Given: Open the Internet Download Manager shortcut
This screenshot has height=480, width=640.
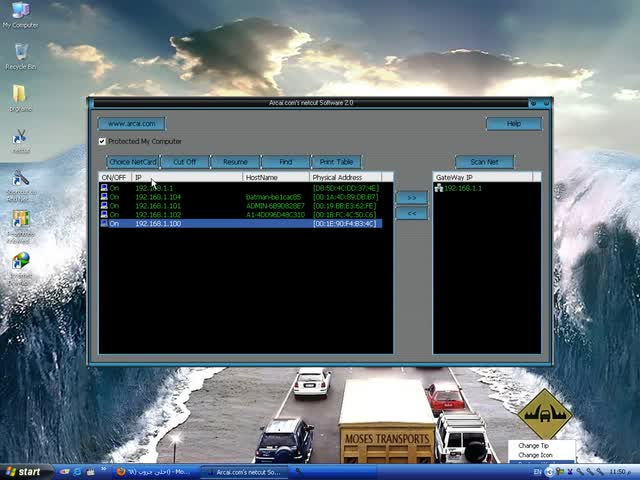Looking at the screenshot, I should (20, 262).
